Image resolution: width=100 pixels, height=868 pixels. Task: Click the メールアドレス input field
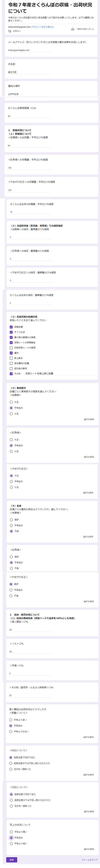coord(29,50)
